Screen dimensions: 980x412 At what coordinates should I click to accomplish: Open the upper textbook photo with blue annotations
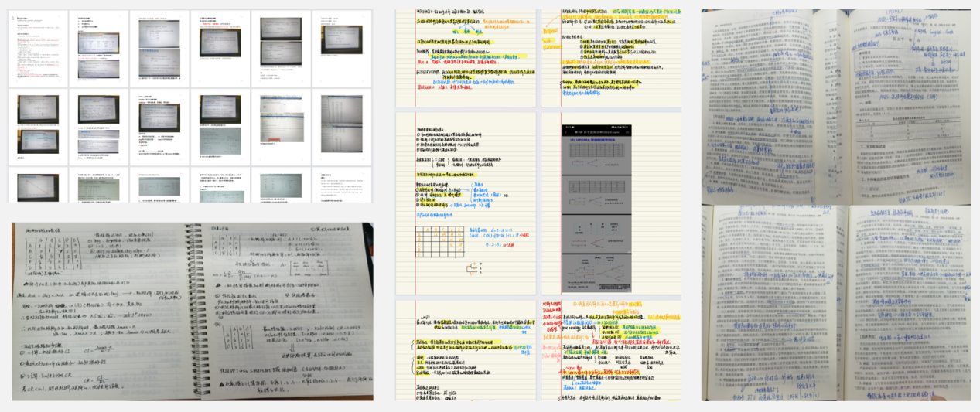tap(835, 104)
